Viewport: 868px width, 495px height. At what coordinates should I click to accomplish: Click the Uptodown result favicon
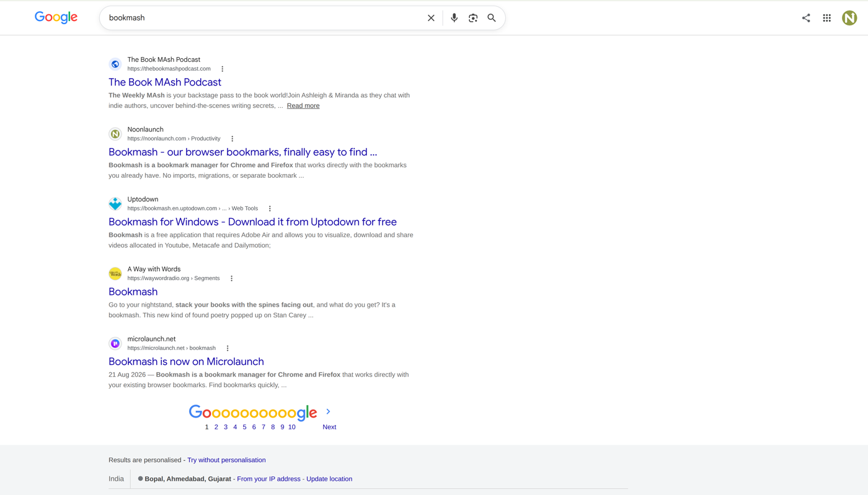pos(115,204)
